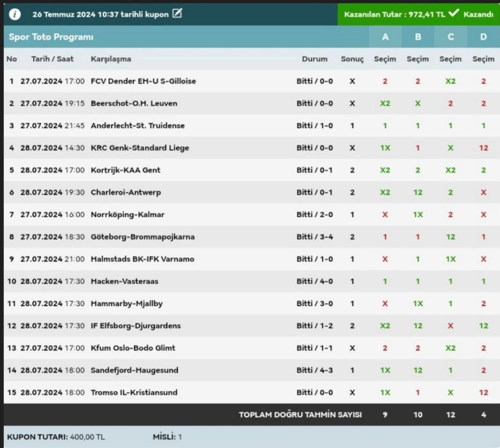Click the Kupon Tutarı 400,00 TL text
500x448 pixels.
point(56,437)
